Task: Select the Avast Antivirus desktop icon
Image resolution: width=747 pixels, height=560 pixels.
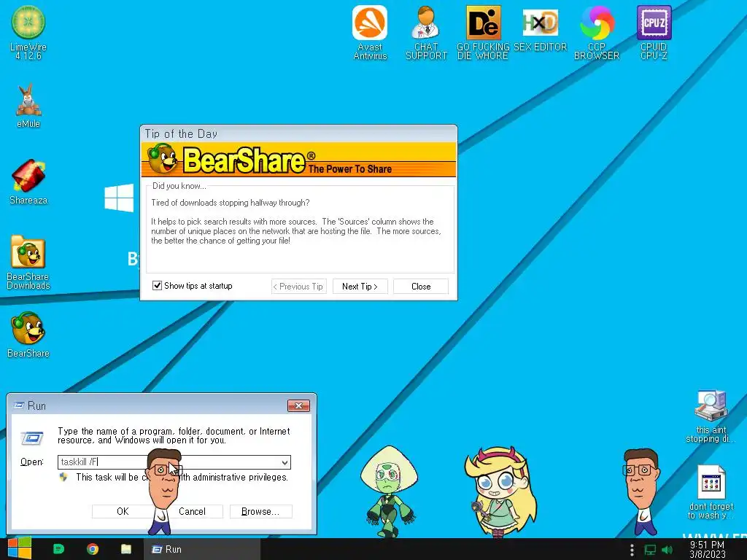Action: (x=370, y=32)
